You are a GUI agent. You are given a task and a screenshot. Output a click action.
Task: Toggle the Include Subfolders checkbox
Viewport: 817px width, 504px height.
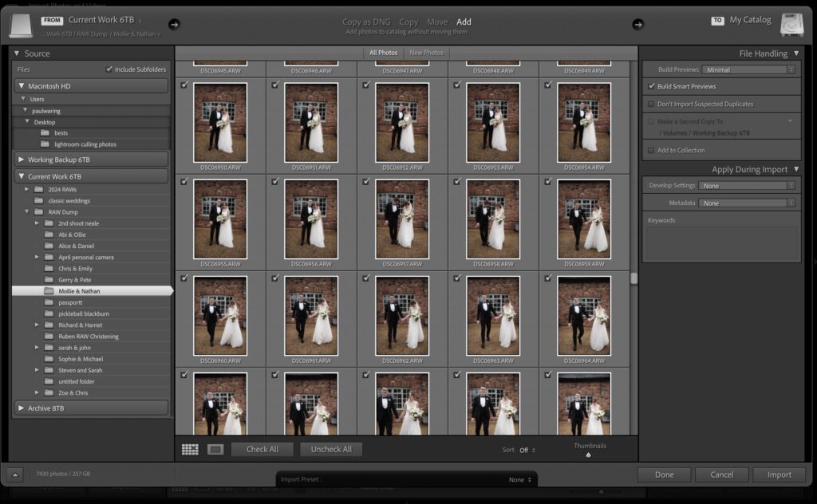[x=110, y=69]
